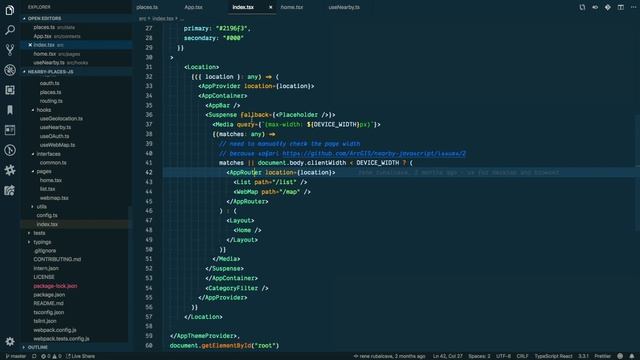The image size is (640, 360).
Task: Click the diamond git icon in editor toolbar
Action: click(608, 7)
